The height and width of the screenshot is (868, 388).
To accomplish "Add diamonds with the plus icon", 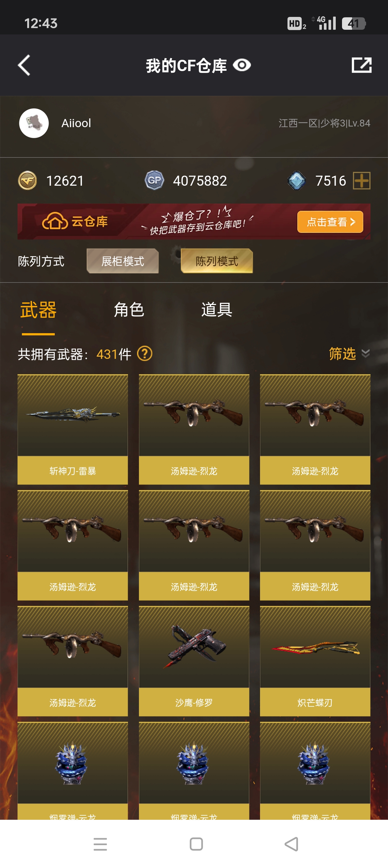I will point(362,181).
